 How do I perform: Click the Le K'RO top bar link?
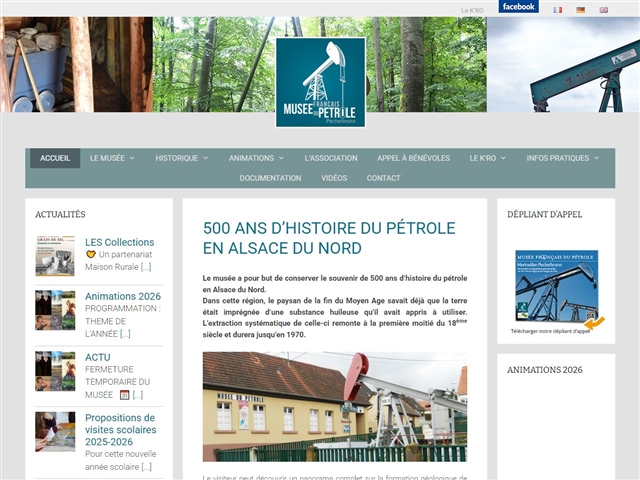472,11
